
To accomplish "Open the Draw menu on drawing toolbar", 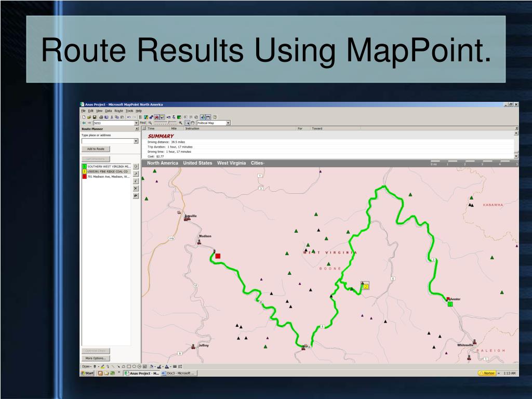I will tap(87, 366).
